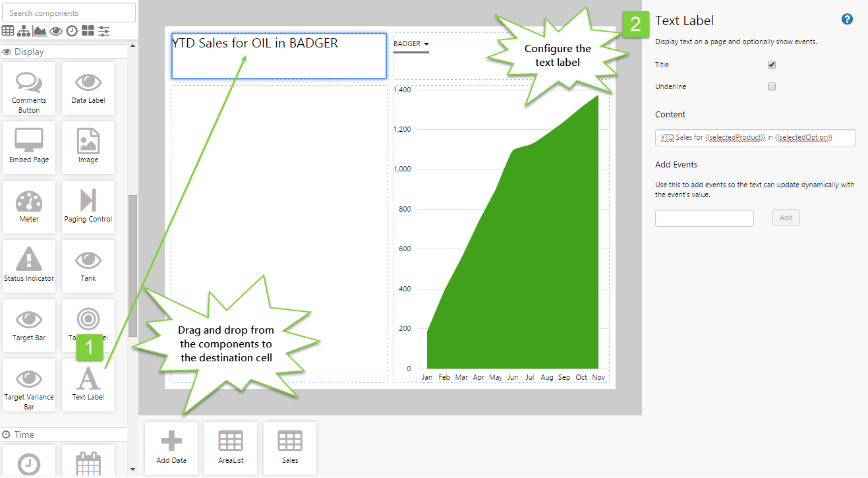Click the Add Data button
The height and width of the screenshot is (478, 868).
[x=171, y=448]
